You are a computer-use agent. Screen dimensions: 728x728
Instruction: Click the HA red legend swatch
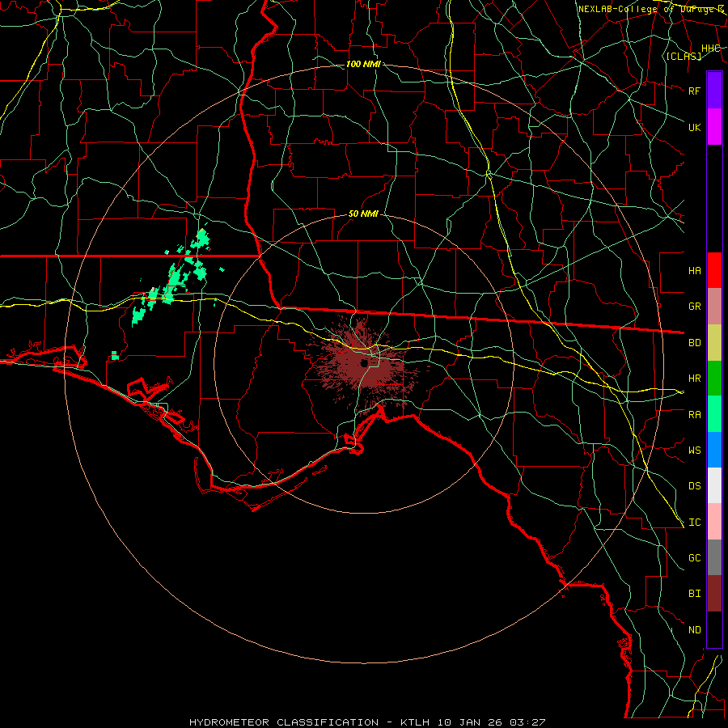click(714, 270)
